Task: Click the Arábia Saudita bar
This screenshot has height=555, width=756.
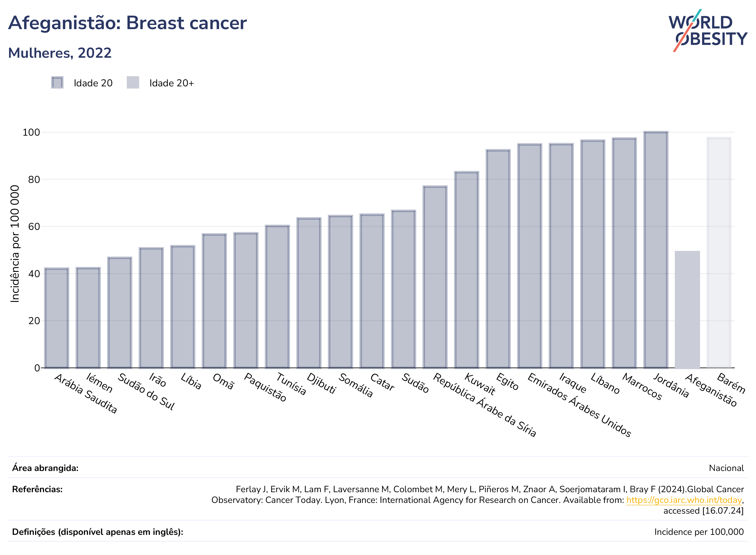Action: [x=56, y=318]
